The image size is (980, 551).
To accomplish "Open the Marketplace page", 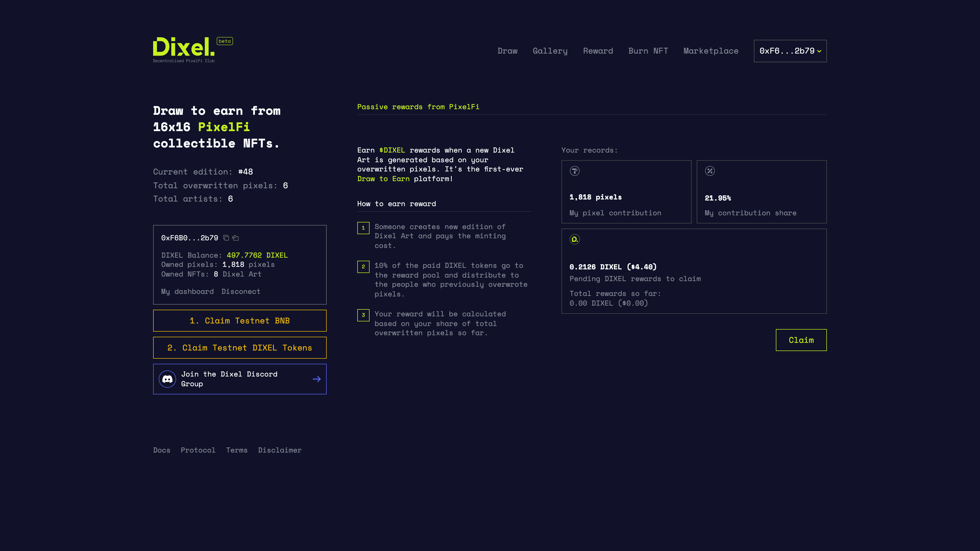I will 711,51.
